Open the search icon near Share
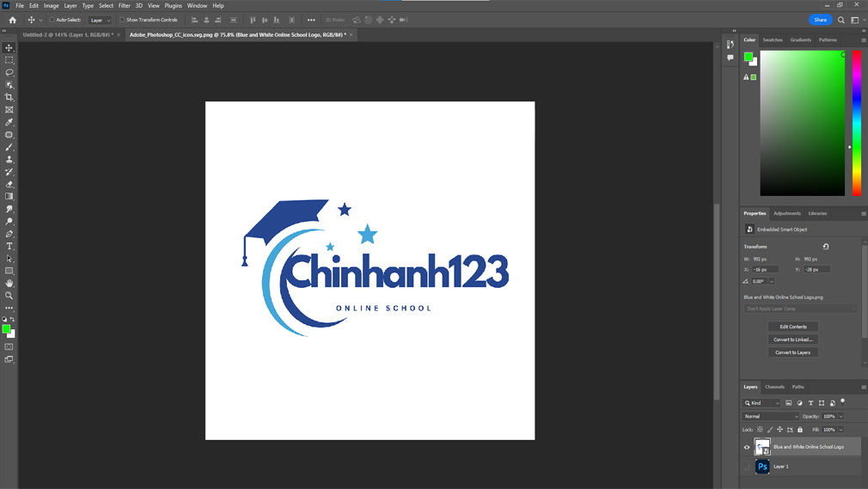 [x=840, y=20]
